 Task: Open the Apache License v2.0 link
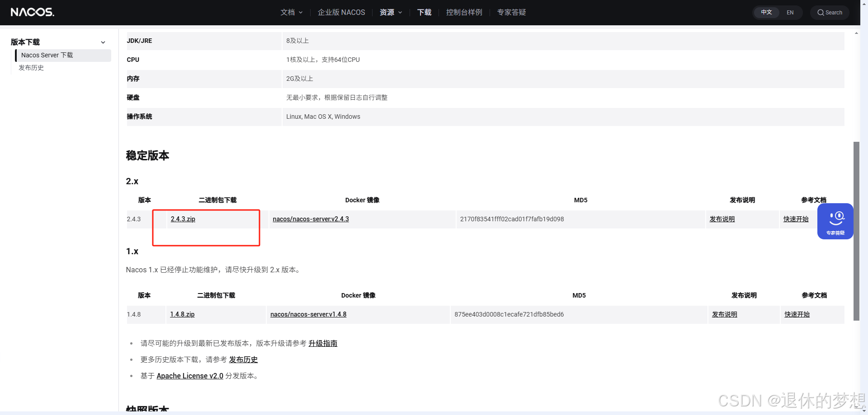(190, 376)
